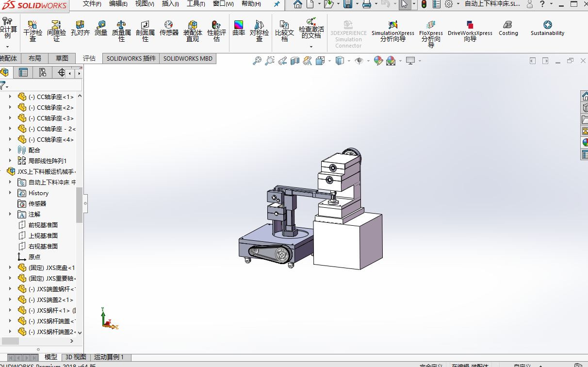Click the Previous View icon

[x=282, y=61]
